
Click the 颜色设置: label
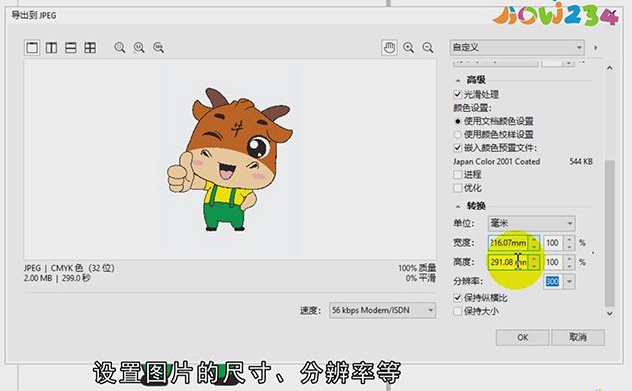point(472,108)
